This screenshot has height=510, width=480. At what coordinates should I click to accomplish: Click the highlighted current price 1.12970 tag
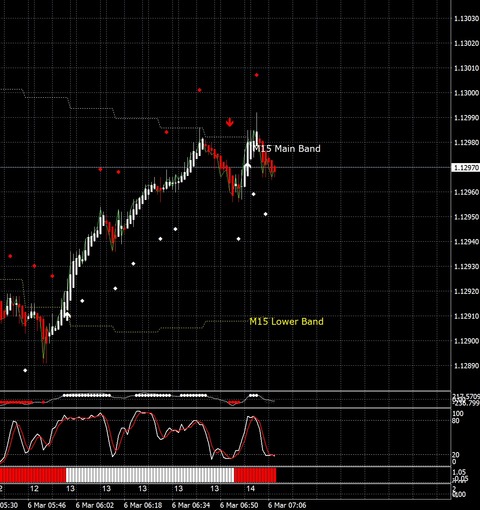tap(466, 167)
